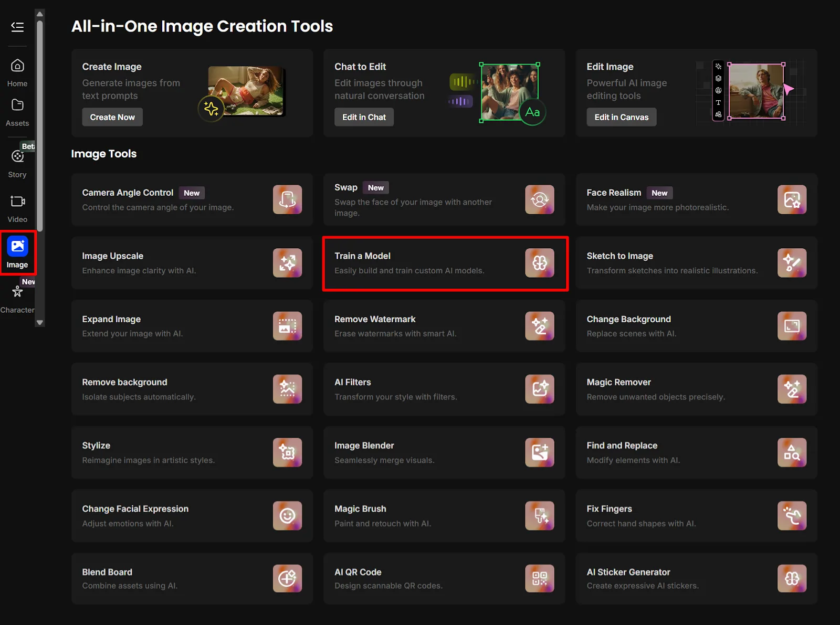The image size is (840, 625).
Task: Click the Fix Fingers tool icon
Action: coord(792,515)
